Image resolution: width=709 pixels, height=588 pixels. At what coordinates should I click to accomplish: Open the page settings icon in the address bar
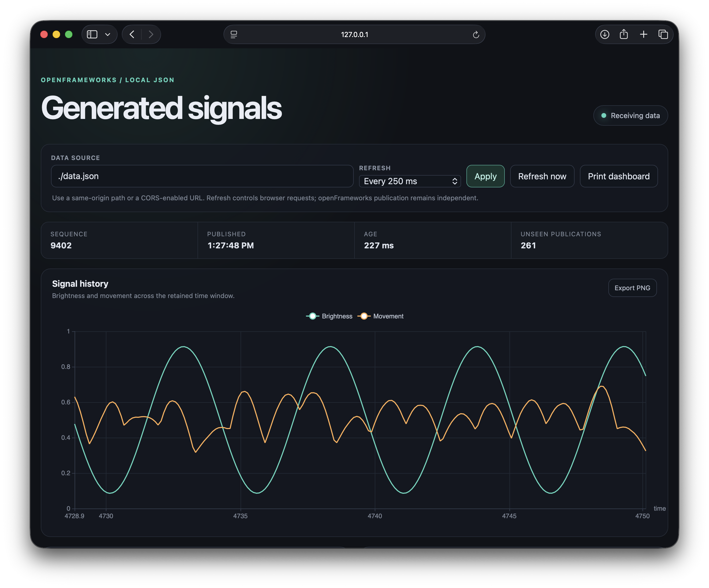tap(234, 34)
